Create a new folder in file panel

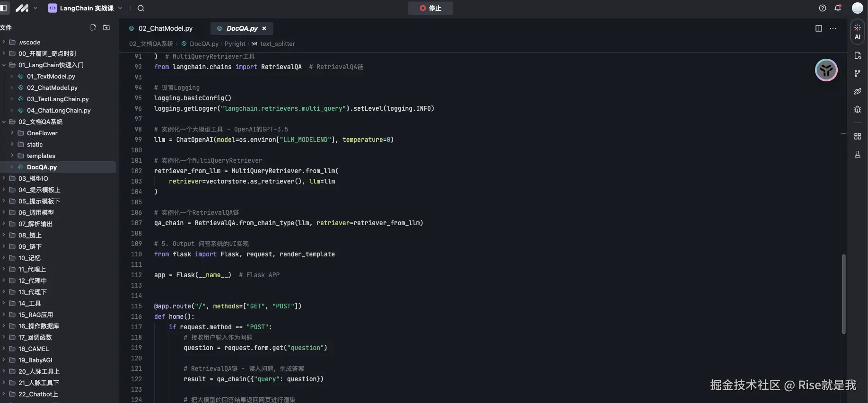pos(106,27)
